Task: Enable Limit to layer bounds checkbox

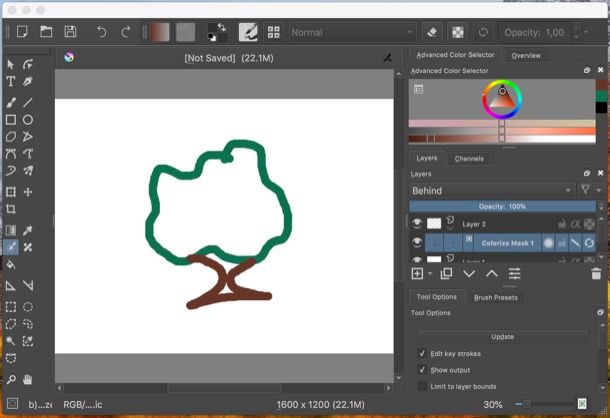Action: click(x=422, y=386)
